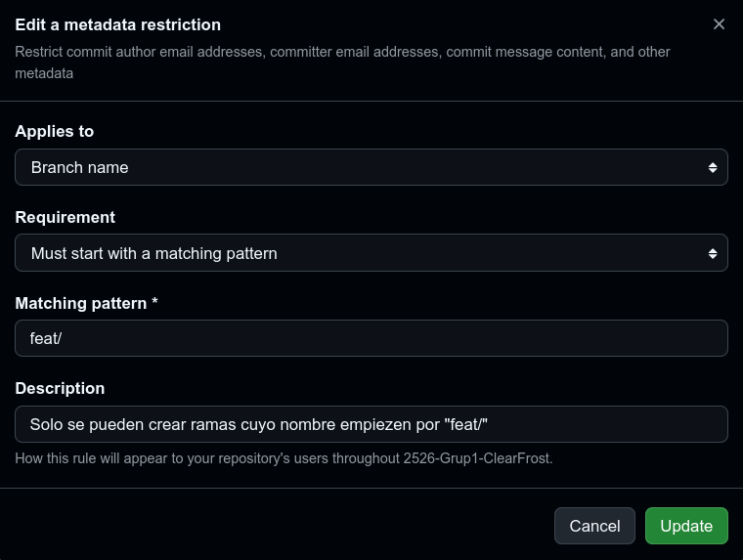This screenshot has height=560, width=743.
Task: Click the "Requirement" field label
Action: 65,217
